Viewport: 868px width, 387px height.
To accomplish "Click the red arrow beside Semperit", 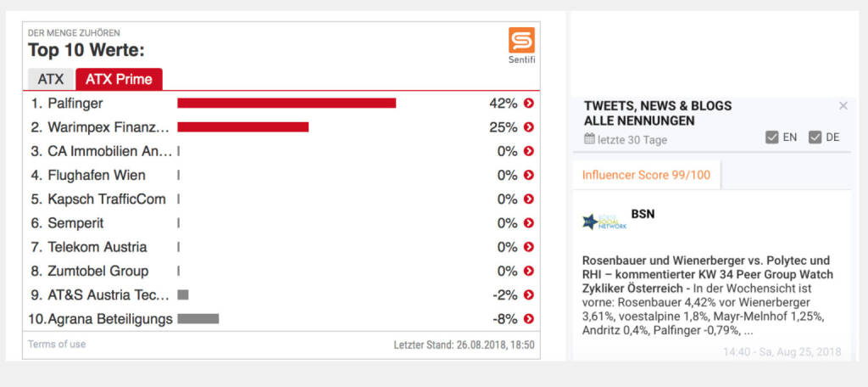I will pyautogui.click(x=529, y=223).
